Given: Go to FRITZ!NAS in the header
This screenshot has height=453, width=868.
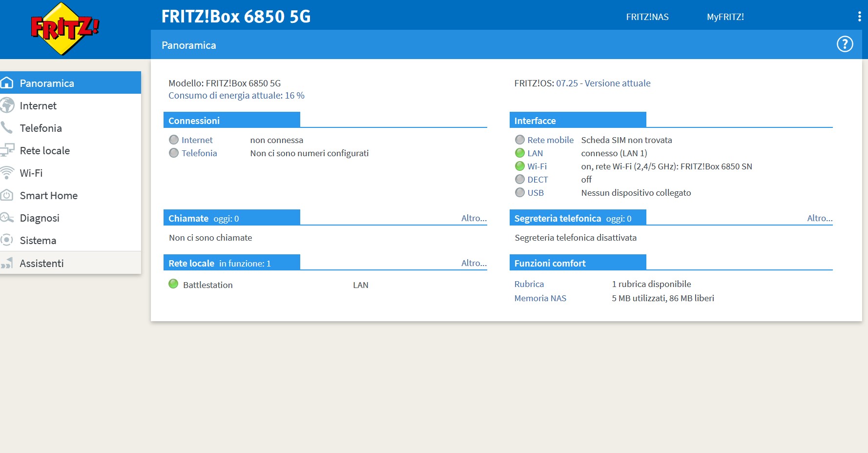Looking at the screenshot, I should tap(647, 17).
